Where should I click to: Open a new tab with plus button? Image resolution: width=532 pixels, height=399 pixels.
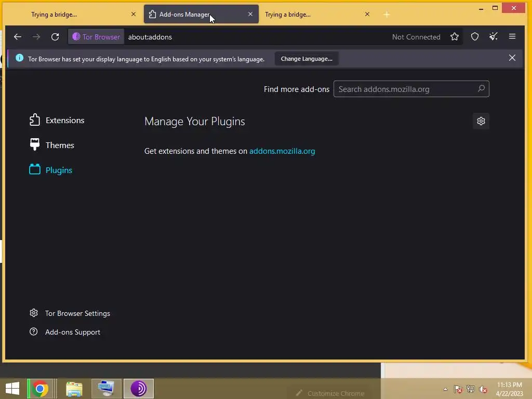click(x=387, y=15)
